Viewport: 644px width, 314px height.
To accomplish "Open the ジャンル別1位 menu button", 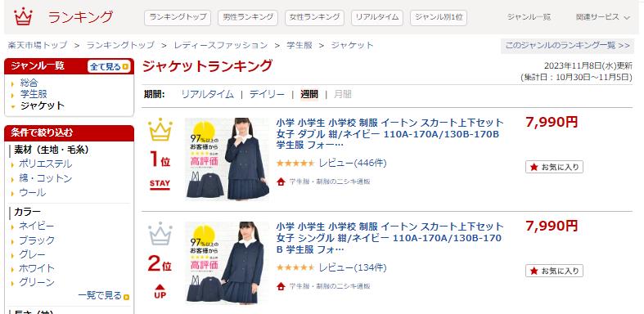I will click(439, 18).
